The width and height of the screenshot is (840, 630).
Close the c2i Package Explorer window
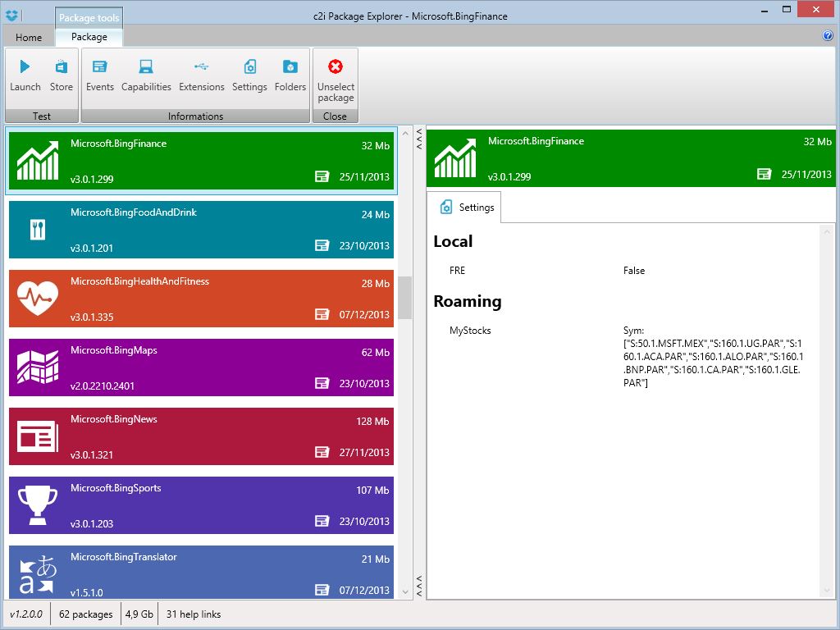816,10
